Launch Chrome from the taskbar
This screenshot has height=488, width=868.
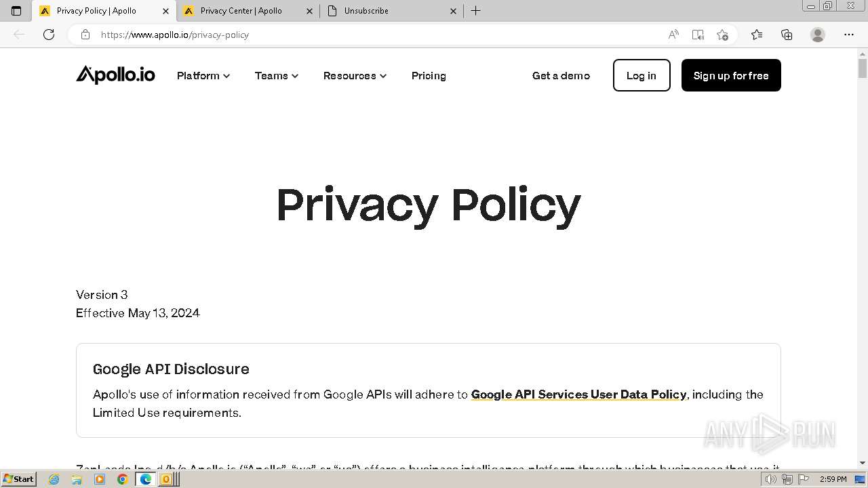tap(122, 479)
